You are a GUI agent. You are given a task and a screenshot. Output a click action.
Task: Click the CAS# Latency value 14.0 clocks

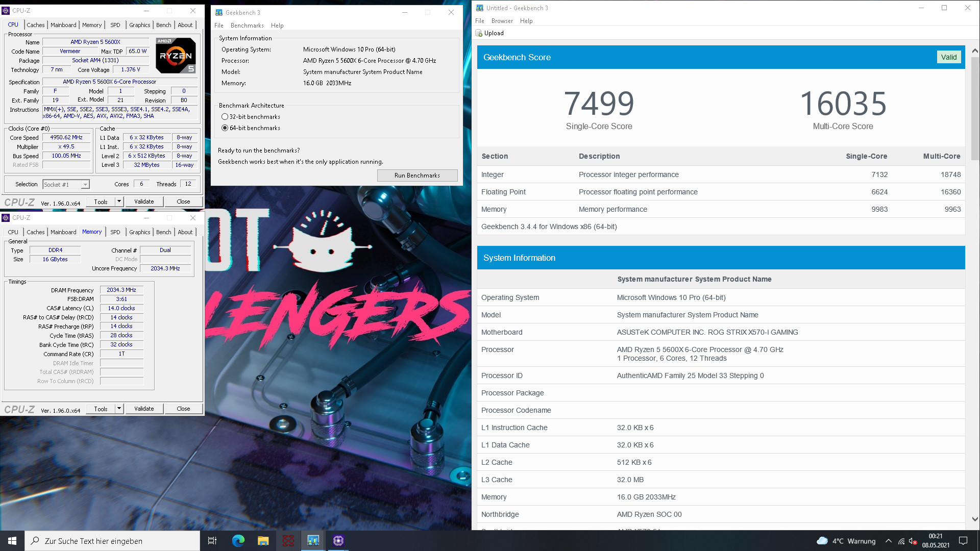coord(121,308)
